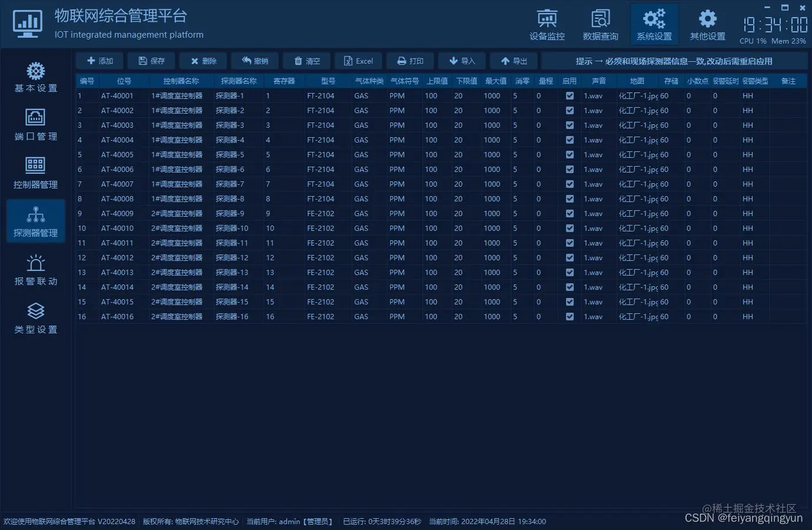Click the 添加 add button
The width and height of the screenshot is (812, 530).
[99, 60]
